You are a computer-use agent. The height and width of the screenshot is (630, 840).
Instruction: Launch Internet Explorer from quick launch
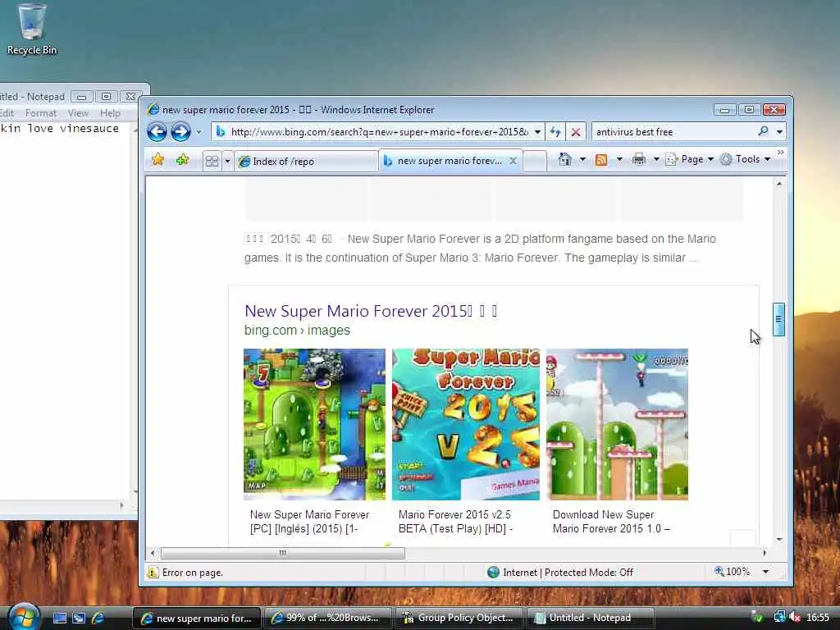point(98,618)
